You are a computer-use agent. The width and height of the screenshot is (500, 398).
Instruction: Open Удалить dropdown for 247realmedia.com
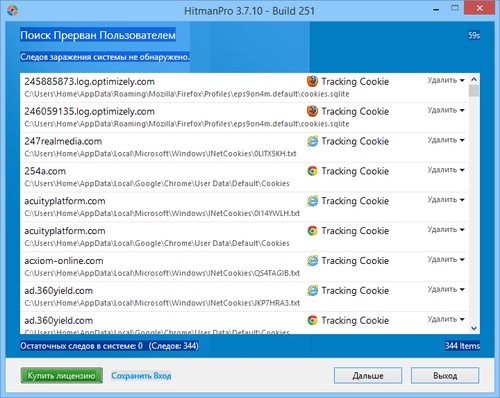(x=446, y=140)
